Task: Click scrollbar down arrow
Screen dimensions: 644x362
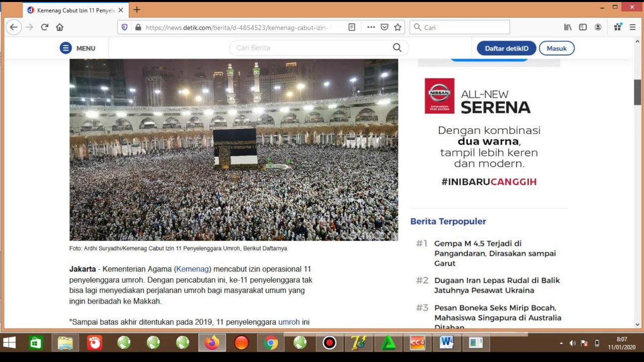Action: point(637,325)
